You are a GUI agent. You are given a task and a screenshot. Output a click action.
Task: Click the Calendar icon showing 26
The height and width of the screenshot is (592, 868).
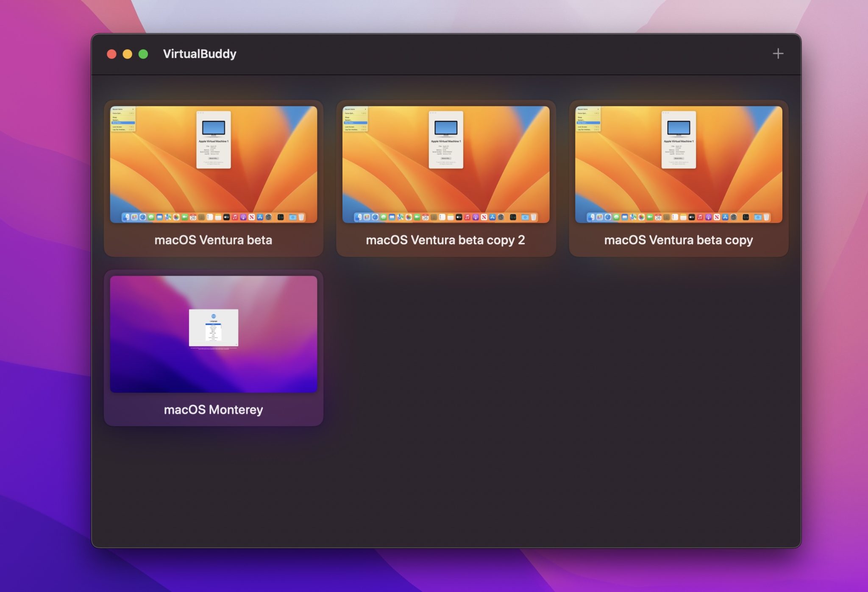[193, 217]
